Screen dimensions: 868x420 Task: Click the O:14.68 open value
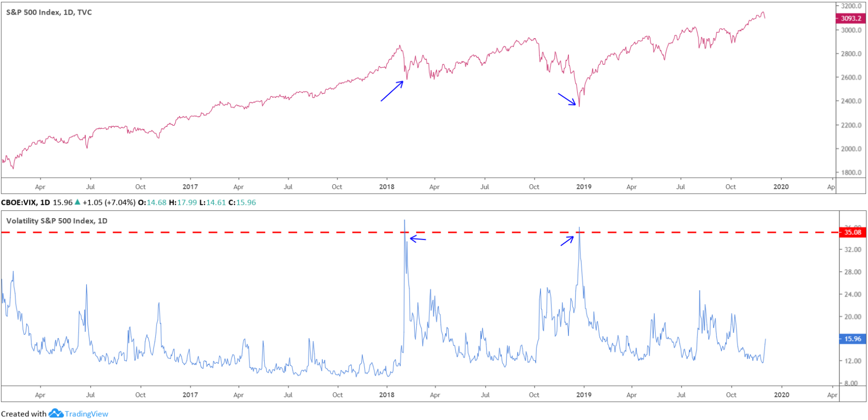[x=152, y=202]
